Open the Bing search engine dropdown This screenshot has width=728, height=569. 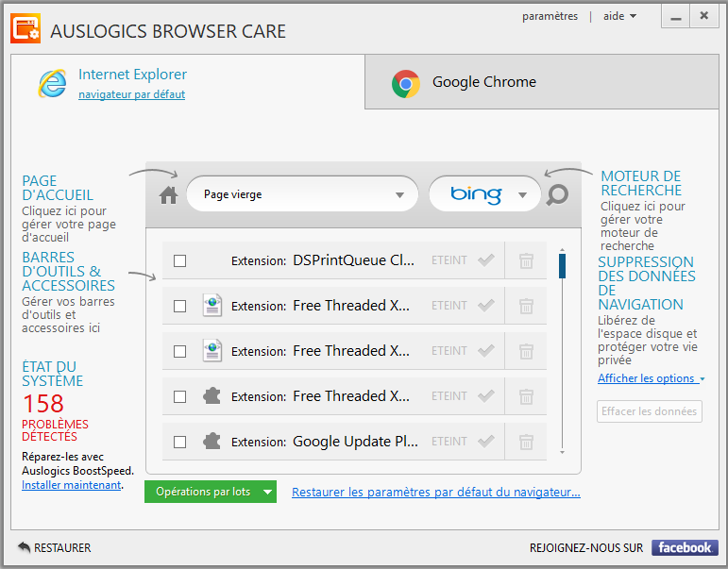[484, 194]
